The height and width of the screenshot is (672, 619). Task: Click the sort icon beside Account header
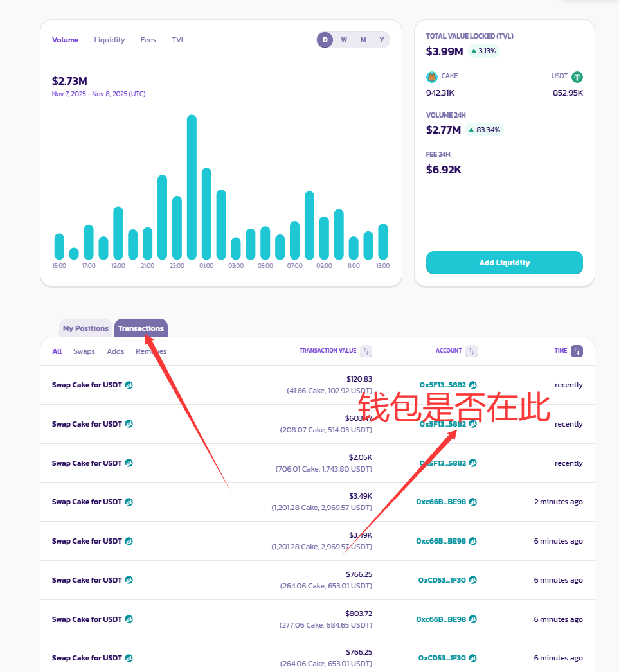472,351
